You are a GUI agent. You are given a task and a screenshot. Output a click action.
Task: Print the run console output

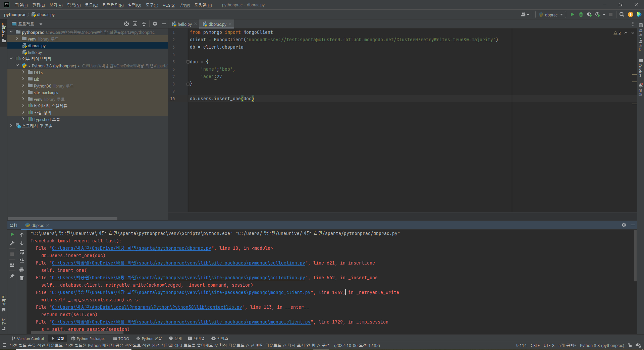coord(22,270)
